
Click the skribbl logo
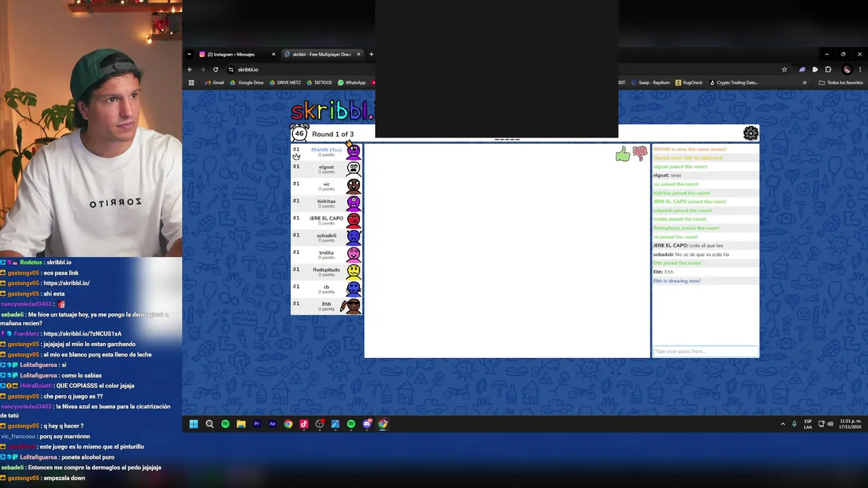(332, 110)
